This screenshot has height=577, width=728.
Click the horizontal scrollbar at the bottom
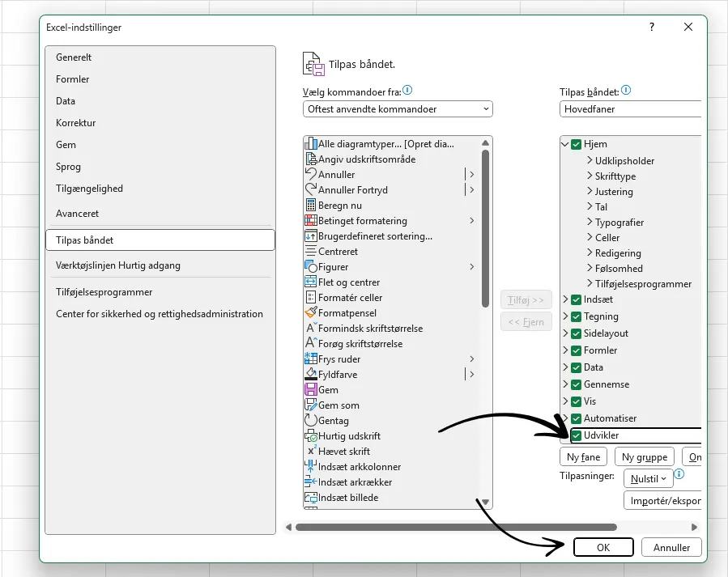[455, 527]
